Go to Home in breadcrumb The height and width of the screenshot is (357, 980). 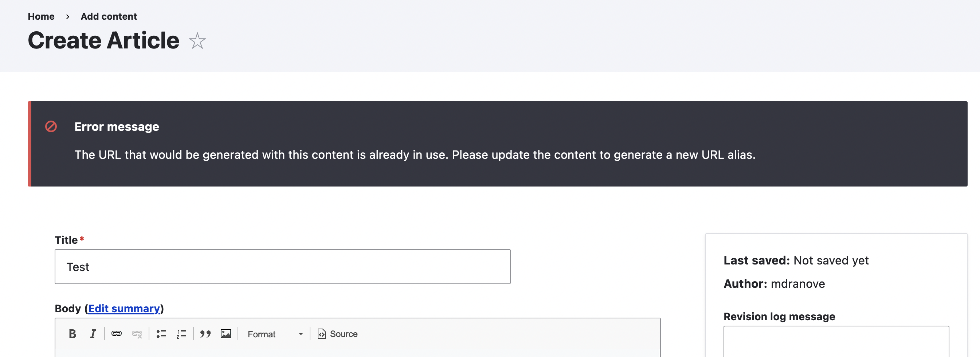click(x=41, y=16)
